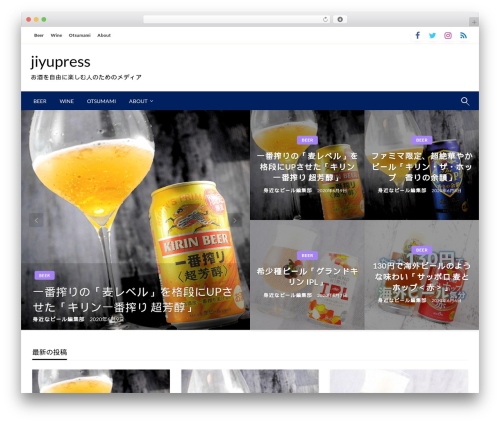Click BEER tag on large slider post
The height and width of the screenshot is (423, 500).
point(44,275)
